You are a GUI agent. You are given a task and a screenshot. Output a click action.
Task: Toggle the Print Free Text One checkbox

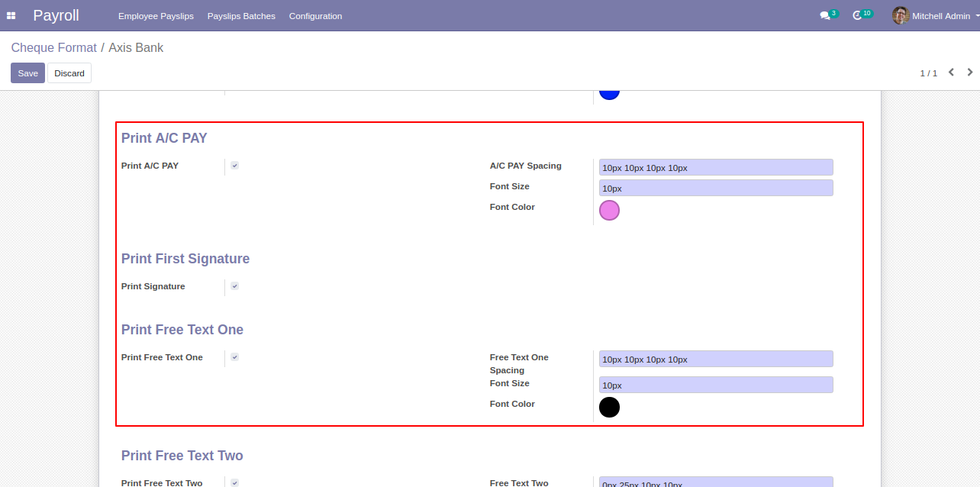235,357
